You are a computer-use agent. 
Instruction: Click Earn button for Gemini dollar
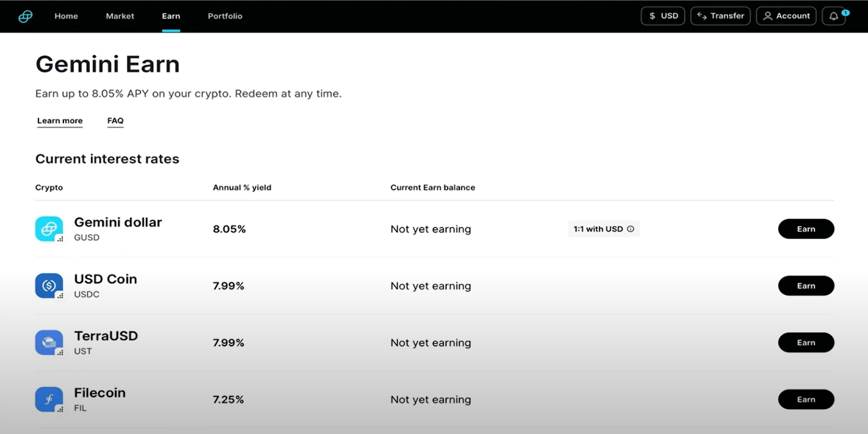coord(806,229)
